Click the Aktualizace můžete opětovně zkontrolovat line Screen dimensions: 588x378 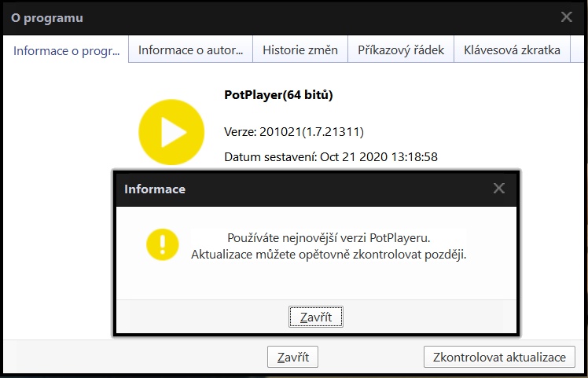(329, 255)
